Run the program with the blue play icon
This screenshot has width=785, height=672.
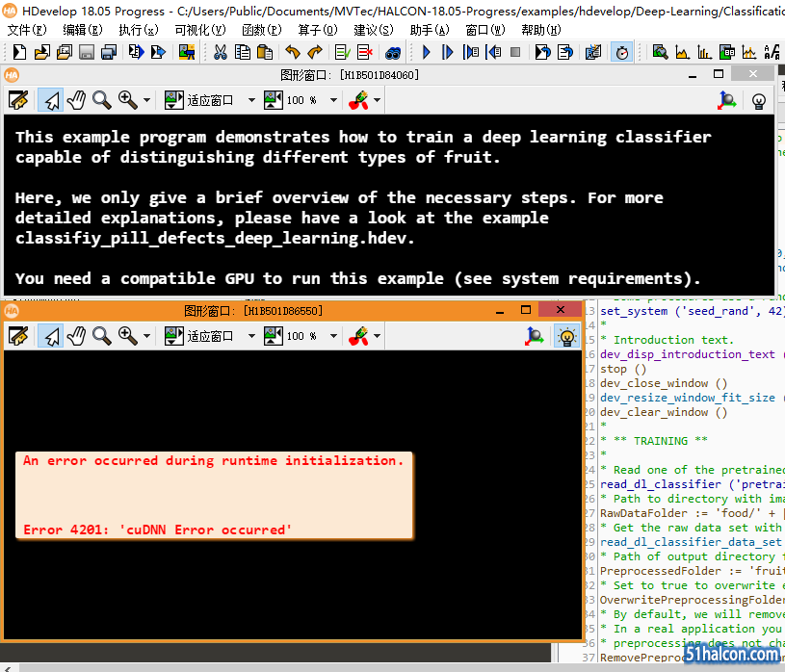point(426,52)
